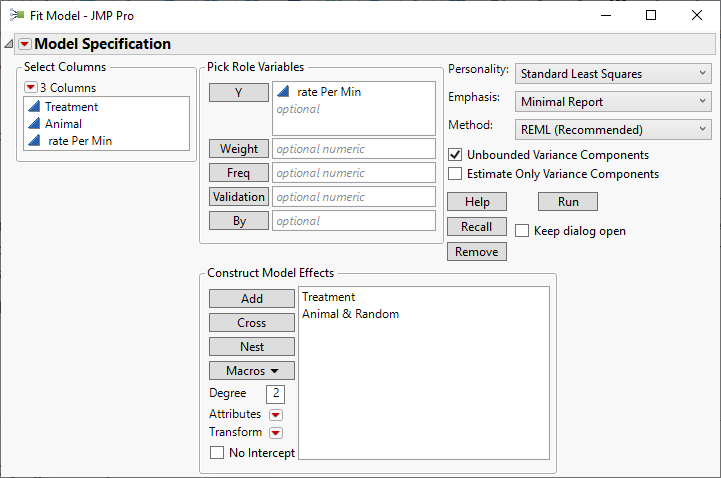Click the Degree value field

pos(276,394)
